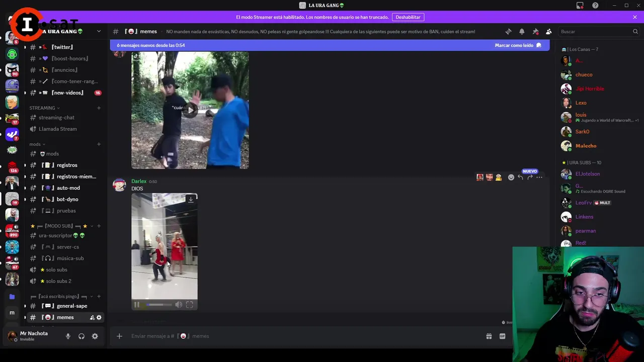Forward Darlex's message arrow icon

pyautogui.click(x=530, y=177)
